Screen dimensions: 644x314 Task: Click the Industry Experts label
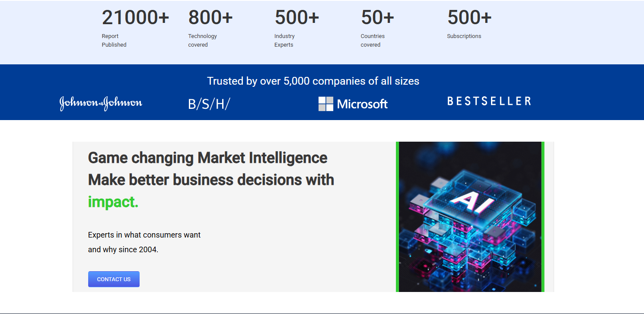[x=284, y=41]
